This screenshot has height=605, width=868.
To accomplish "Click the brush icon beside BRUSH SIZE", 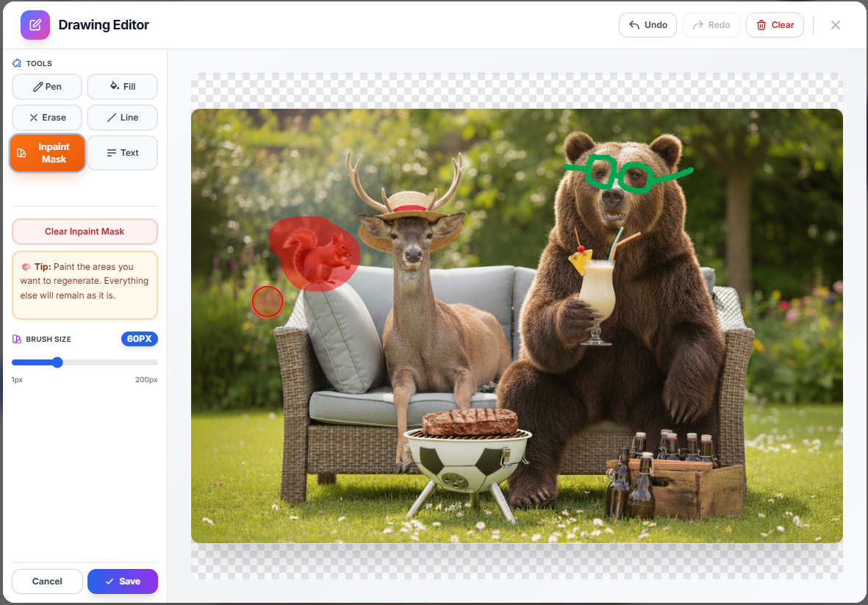I will [x=15, y=338].
